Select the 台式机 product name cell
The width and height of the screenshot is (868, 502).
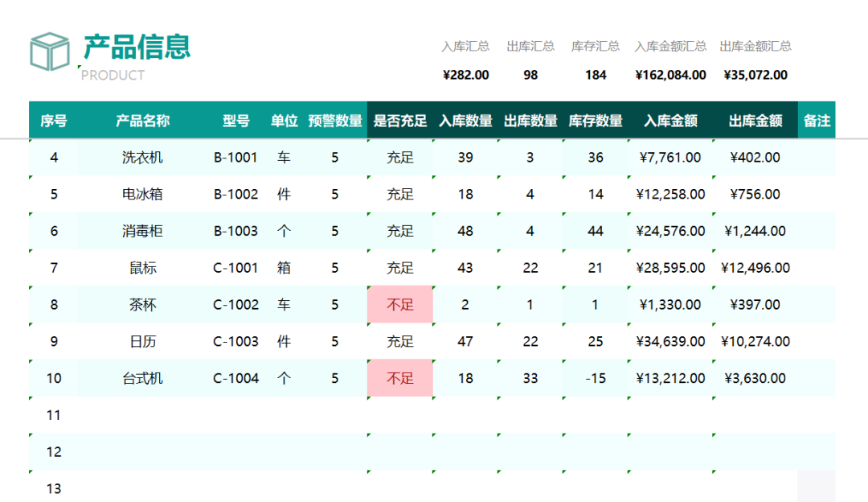(142, 378)
